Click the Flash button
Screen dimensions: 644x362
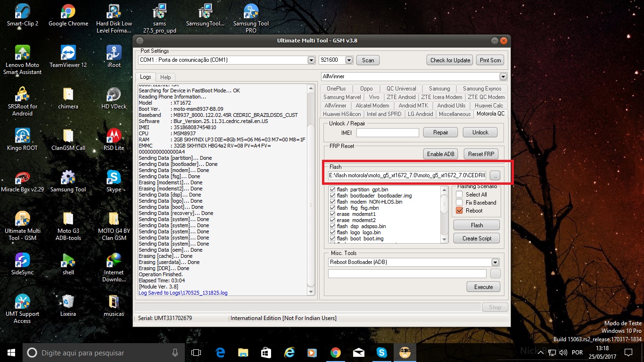point(477,225)
